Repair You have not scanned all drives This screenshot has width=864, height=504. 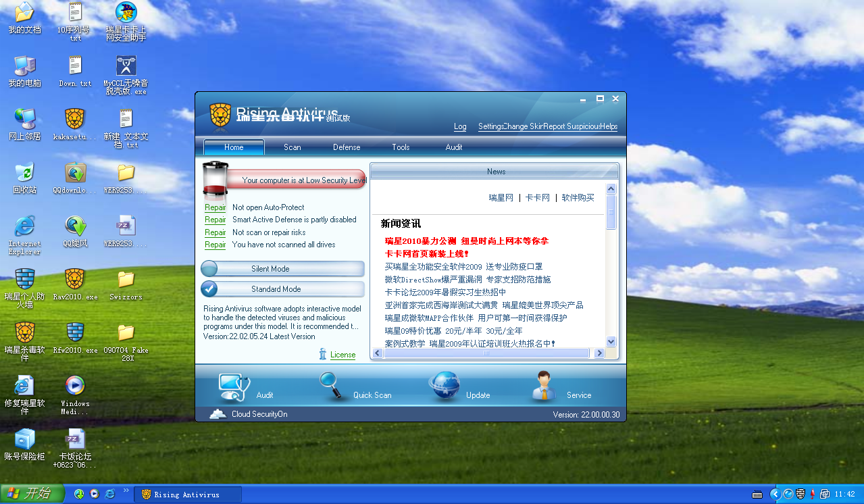click(x=215, y=245)
